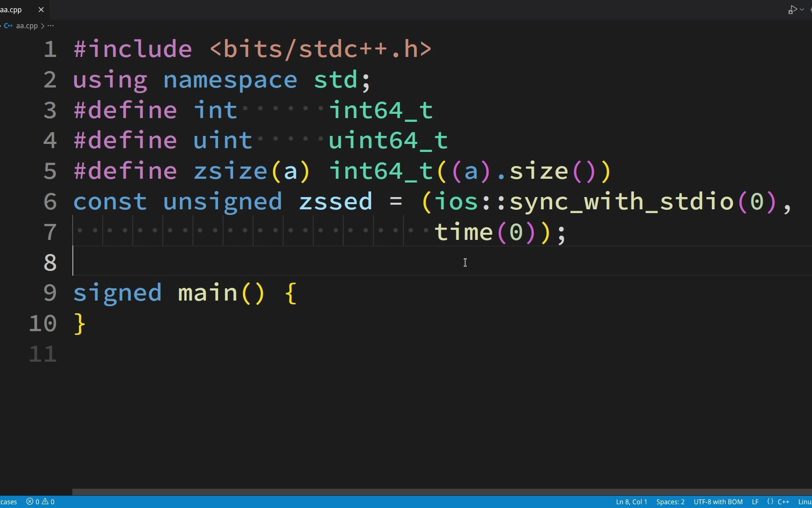Click line number 5 in the gutter

(50, 171)
